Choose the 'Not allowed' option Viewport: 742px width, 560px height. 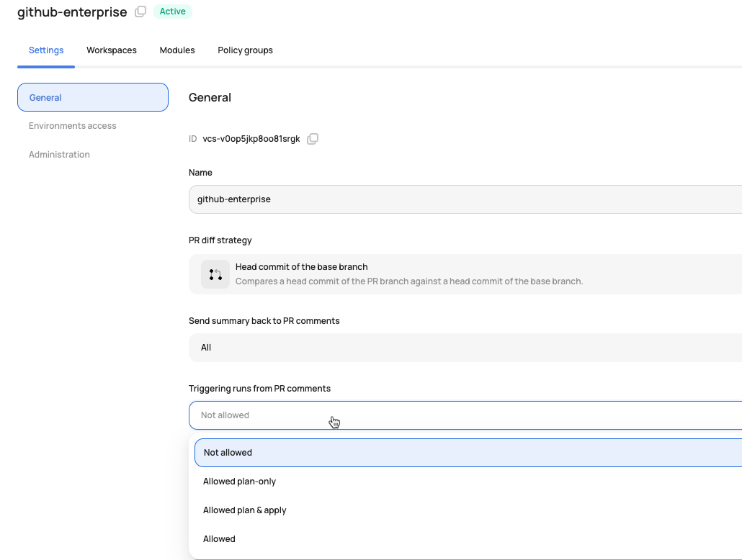click(468, 453)
